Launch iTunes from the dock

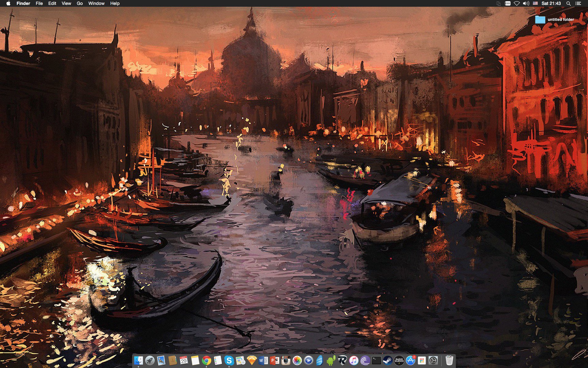[x=354, y=361]
